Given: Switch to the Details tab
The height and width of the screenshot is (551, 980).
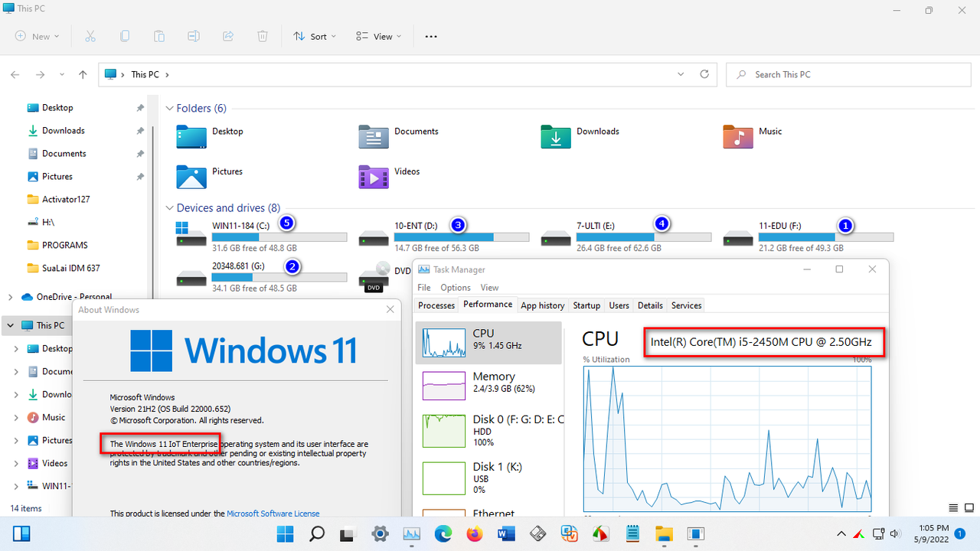Looking at the screenshot, I should coord(650,305).
